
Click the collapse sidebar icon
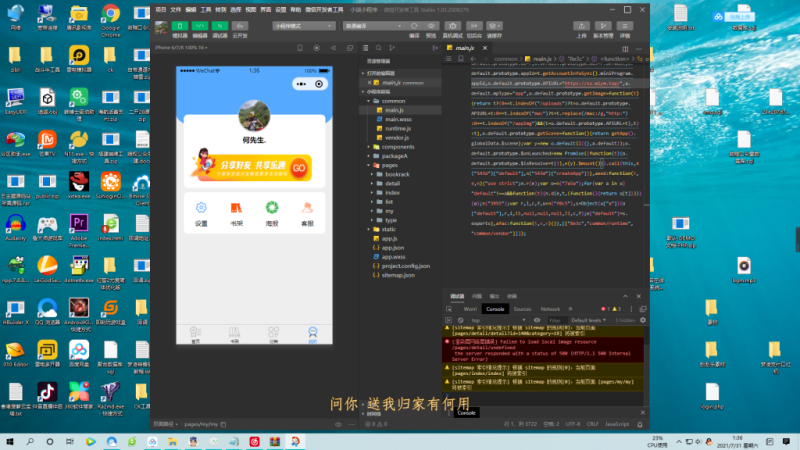pos(435,48)
